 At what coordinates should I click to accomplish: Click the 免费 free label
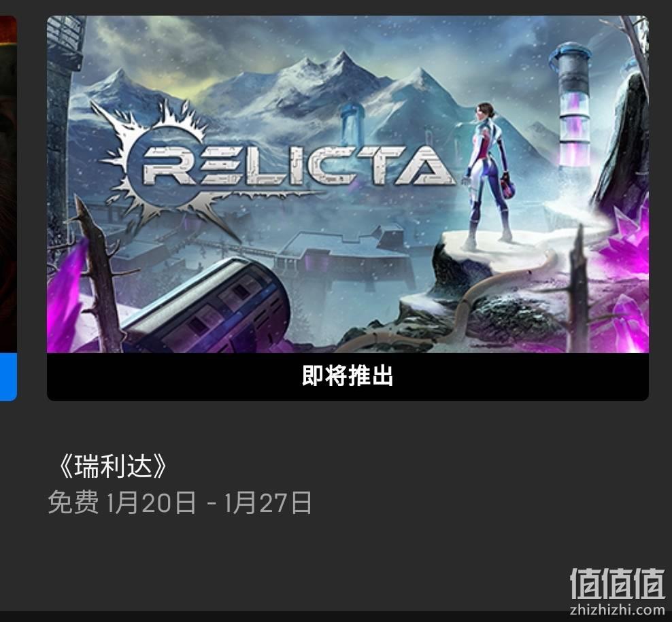point(73,502)
